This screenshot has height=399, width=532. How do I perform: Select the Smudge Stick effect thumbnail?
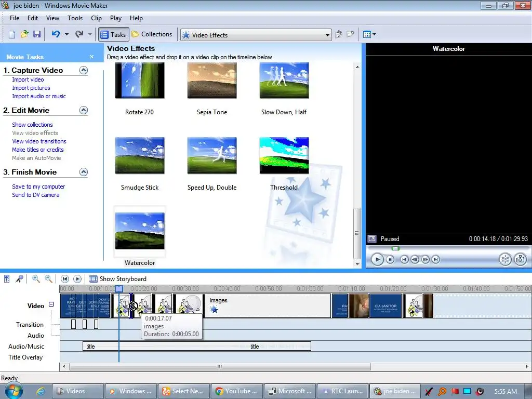pyautogui.click(x=140, y=155)
